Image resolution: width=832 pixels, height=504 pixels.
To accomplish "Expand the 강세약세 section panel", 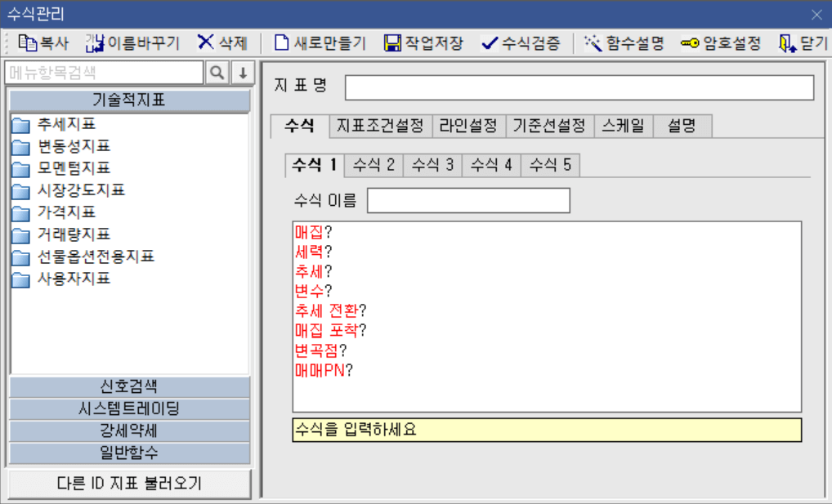I will coord(128,430).
